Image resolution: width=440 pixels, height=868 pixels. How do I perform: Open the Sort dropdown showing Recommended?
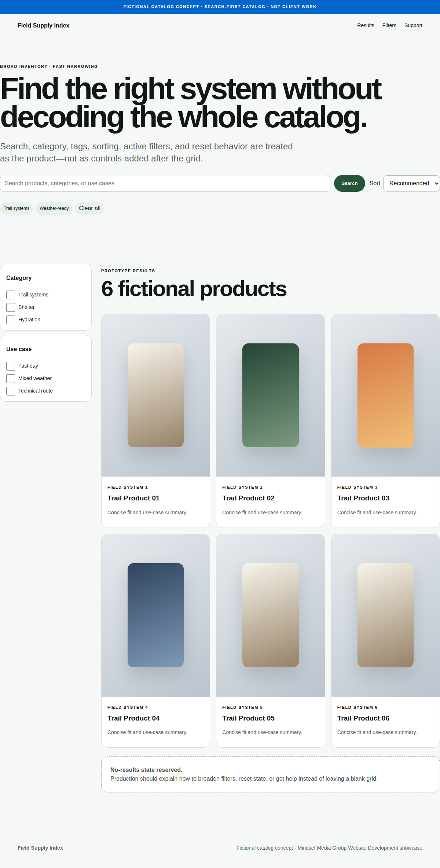(411, 183)
